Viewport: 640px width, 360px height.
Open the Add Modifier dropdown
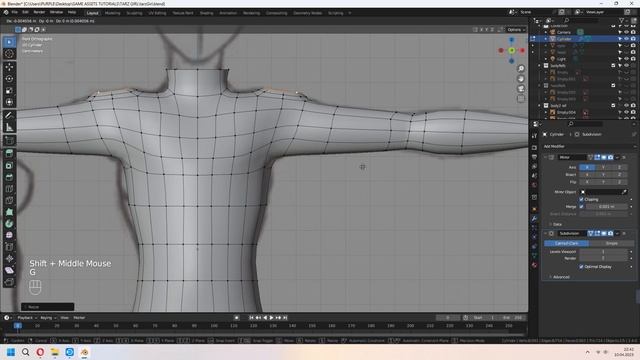click(589, 146)
